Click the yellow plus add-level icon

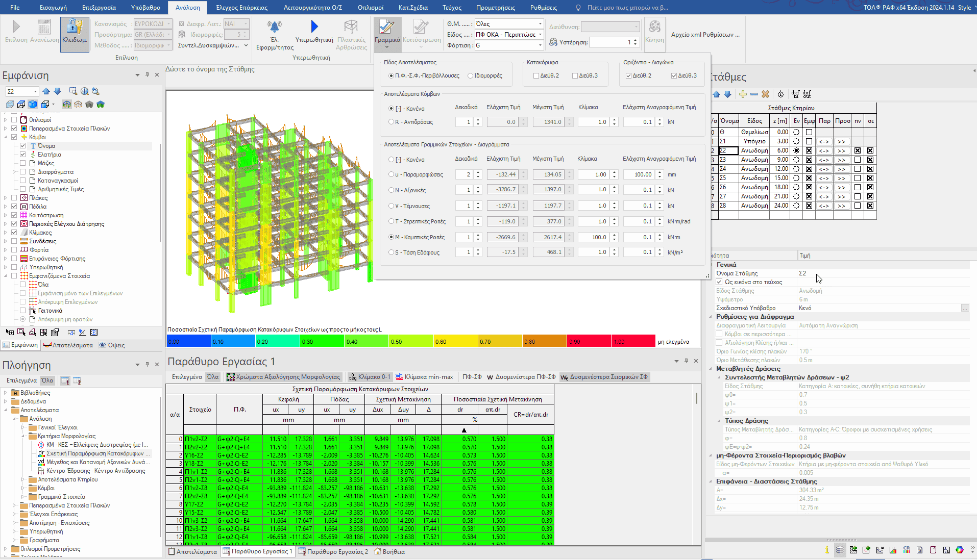click(743, 94)
